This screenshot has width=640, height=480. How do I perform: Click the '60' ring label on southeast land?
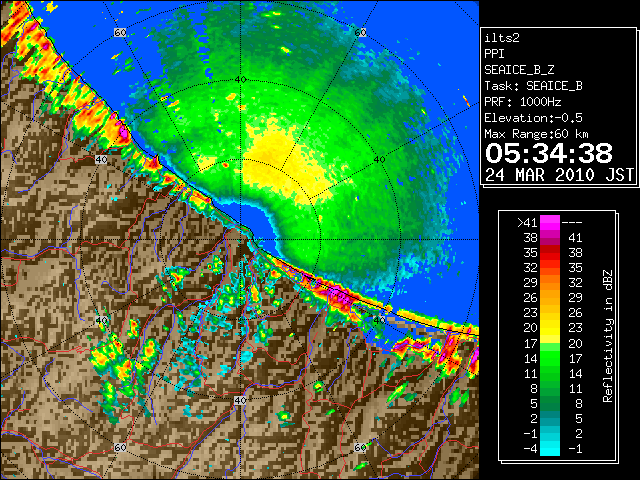pyautogui.click(x=360, y=447)
